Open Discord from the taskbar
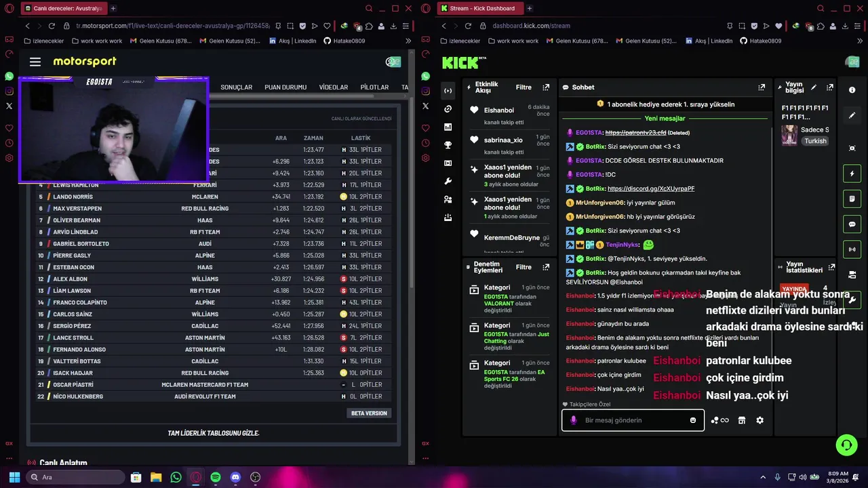This screenshot has width=868, height=488. click(x=235, y=477)
